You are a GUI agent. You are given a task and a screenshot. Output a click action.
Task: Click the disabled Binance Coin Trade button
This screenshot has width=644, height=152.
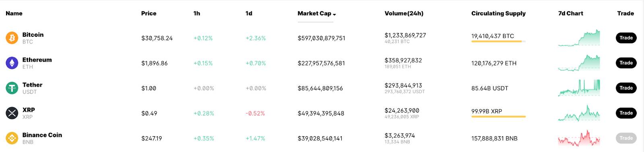pos(626,138)
